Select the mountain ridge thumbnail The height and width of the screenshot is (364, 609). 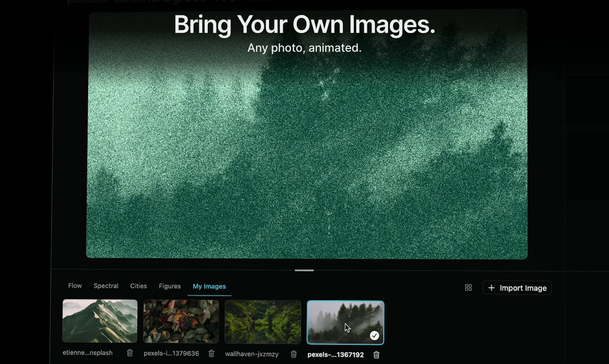100,321
